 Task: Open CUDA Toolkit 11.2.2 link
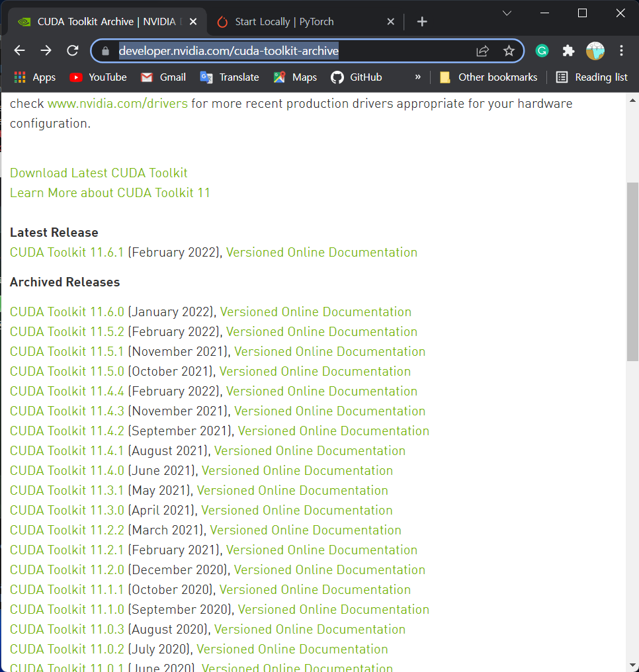[x=67, y=530]
